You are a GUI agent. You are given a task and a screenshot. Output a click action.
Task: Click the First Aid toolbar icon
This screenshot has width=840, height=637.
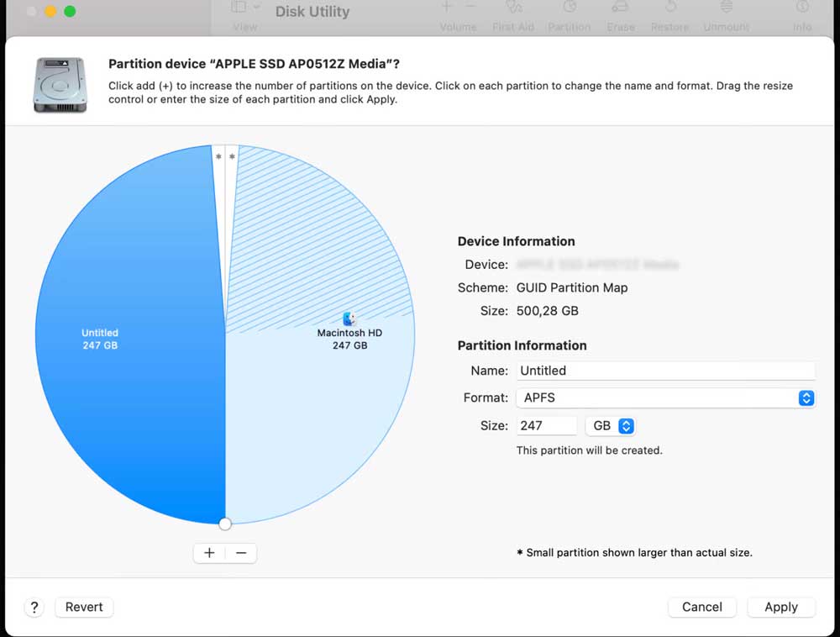[x=513, y=7]
